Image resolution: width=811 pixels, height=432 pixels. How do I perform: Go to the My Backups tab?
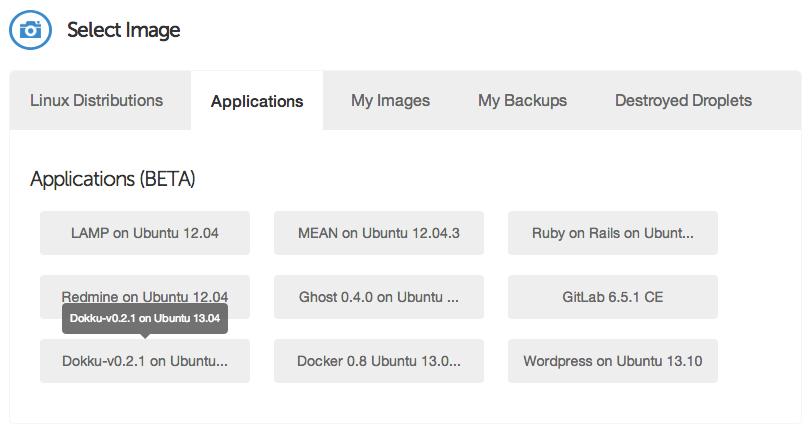(x=522, y=100)
